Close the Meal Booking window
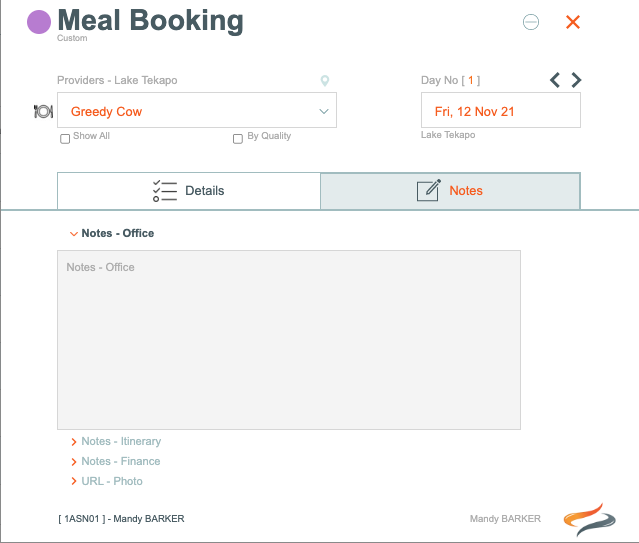639x543 pixels. coord(573,22)
